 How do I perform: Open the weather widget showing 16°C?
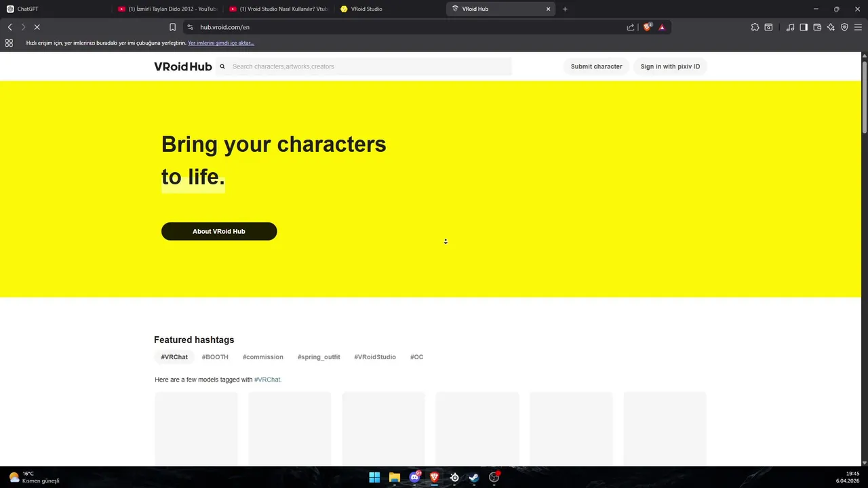tap(34, 477)
